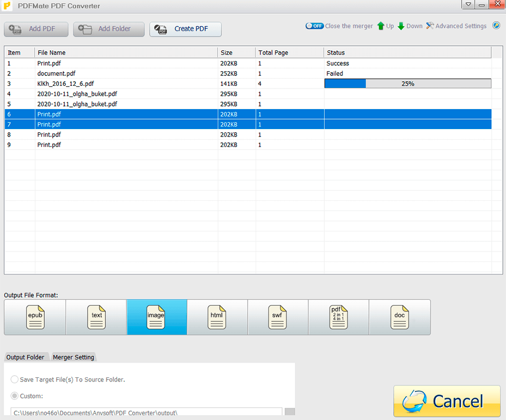Open the title bar dropdown arrow
The image size is (506, 420).
coord(468,4)
